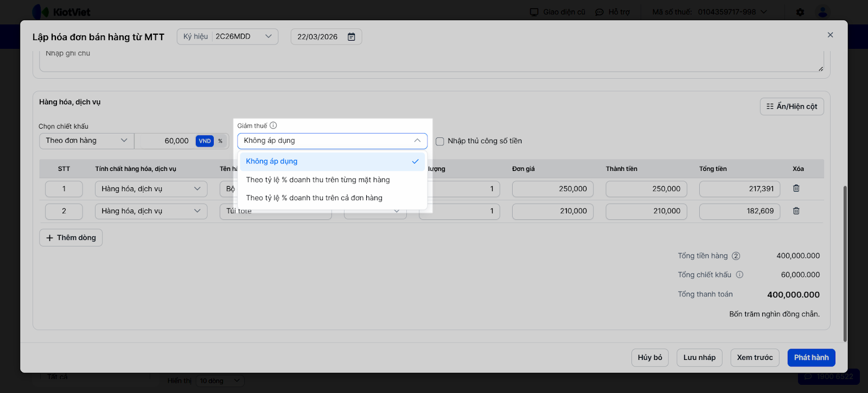
Task: Choose Theo tỷ lệ % doanh thu trên cả đơn hàng
Action: (x=314, y=198)
